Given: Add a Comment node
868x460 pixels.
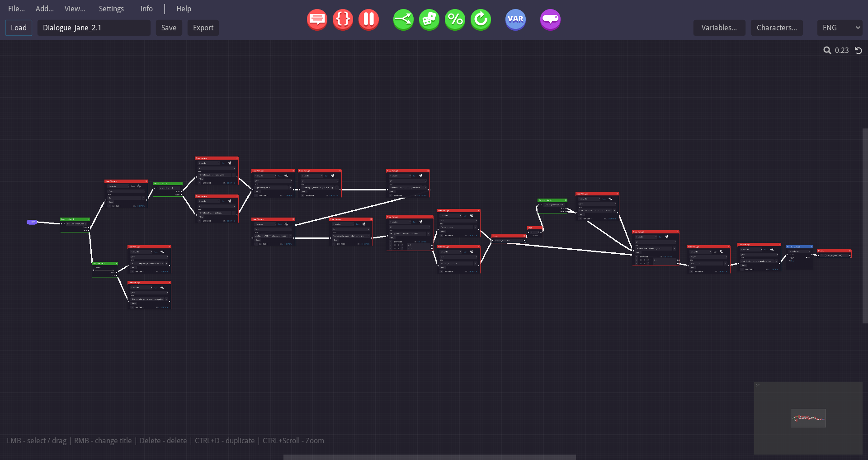Looking at the screenshot, I should tap(550, 19).
